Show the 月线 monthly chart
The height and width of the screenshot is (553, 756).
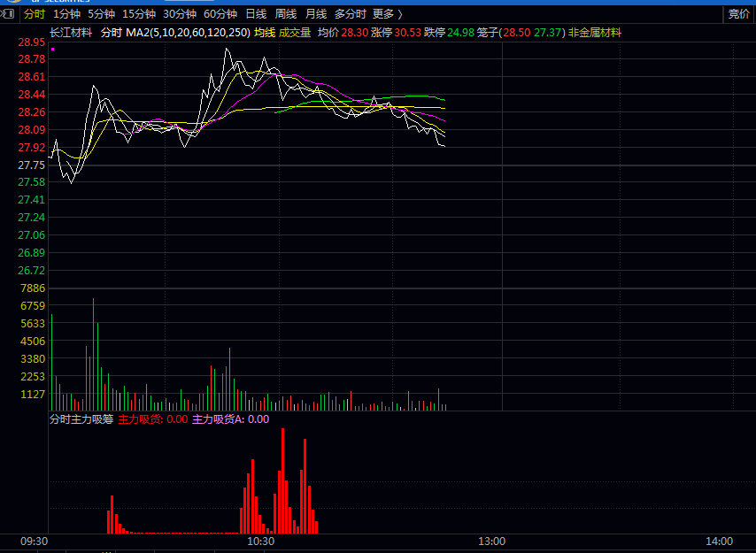(316, 14)
